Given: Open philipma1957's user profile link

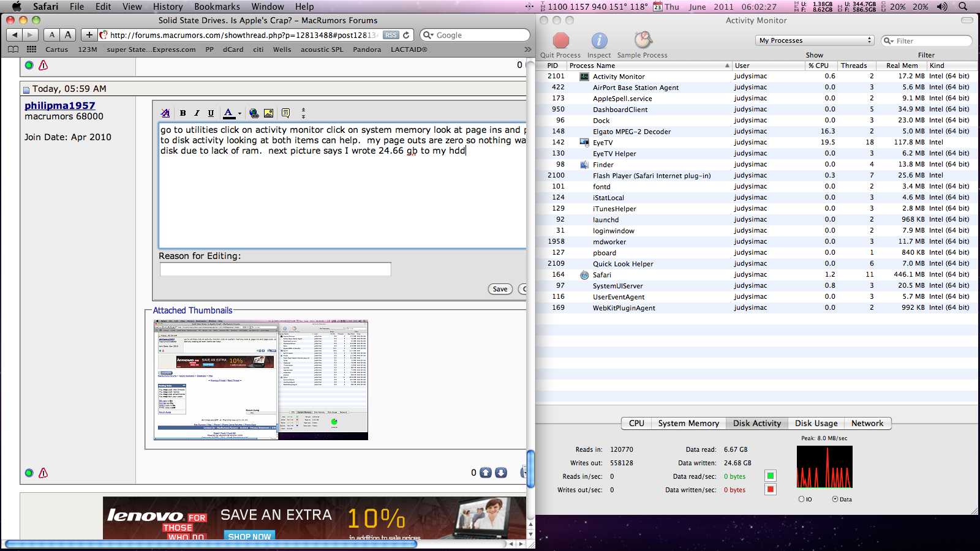Looking at the screenshot, I should [x=61, y=105].
